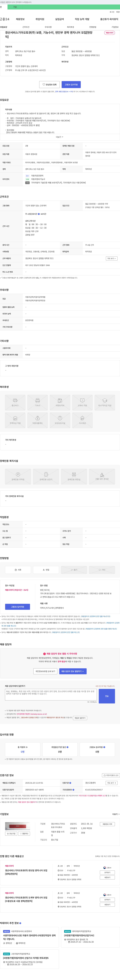Click 새창보기 for 판도링 posting

(x=107, y=877)
